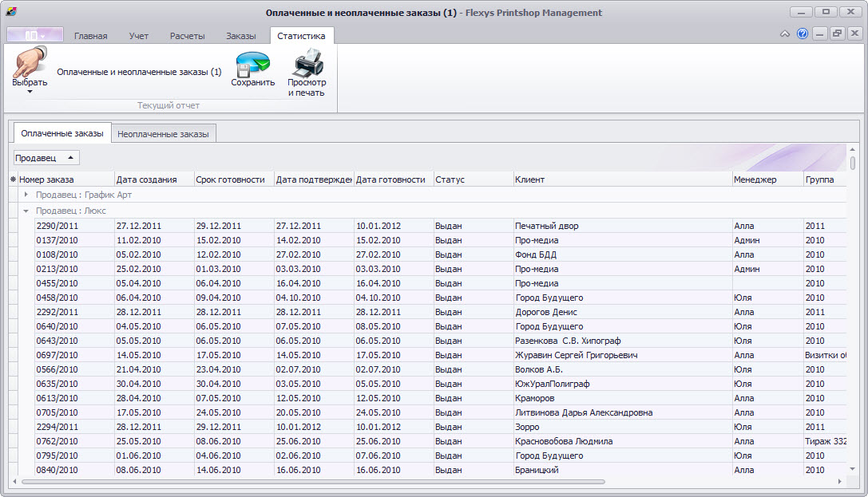
Task: Expand the Продавец : График Арт group
Action: click(x=26, y=195)
